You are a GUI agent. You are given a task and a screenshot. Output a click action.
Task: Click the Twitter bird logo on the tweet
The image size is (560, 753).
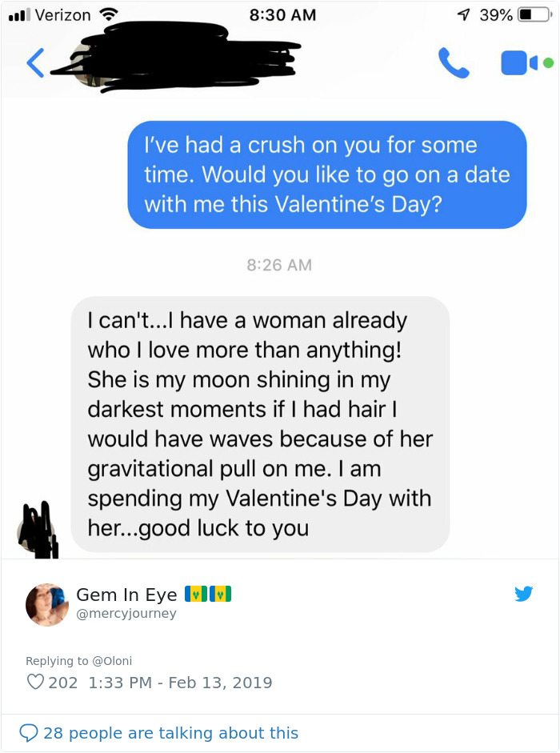525,594
